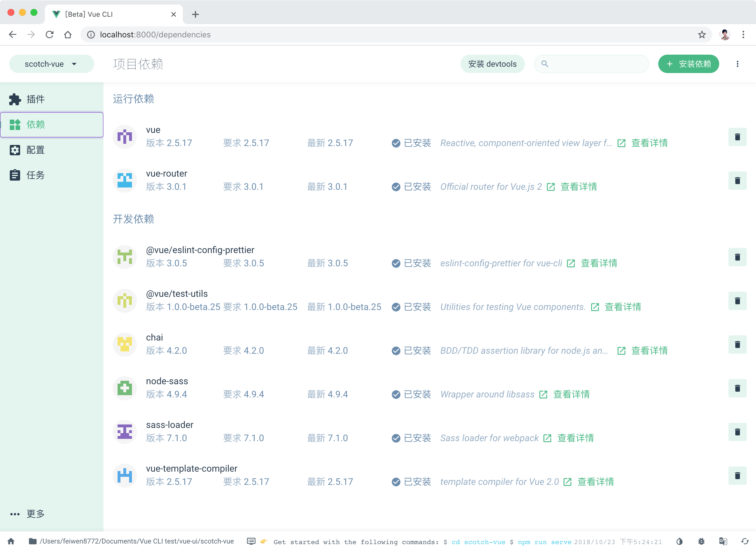Click 查看详情 link for vue-router
The height and width of the screenshot is (551, 756).
pyautogui.click(x=579, y=187)
